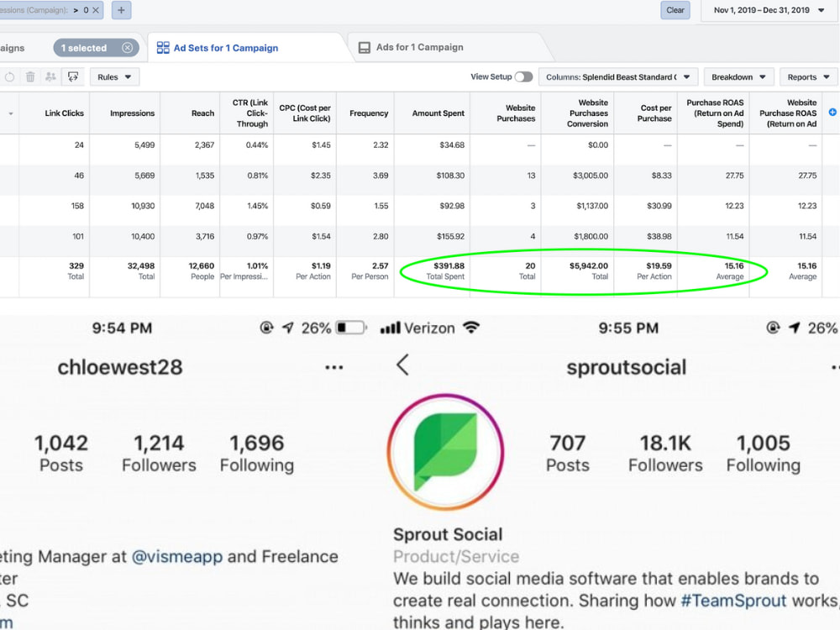Open more options dots on chloewest28 profile
The width and height of the screenshot is (840, 630).
[333, 368]
